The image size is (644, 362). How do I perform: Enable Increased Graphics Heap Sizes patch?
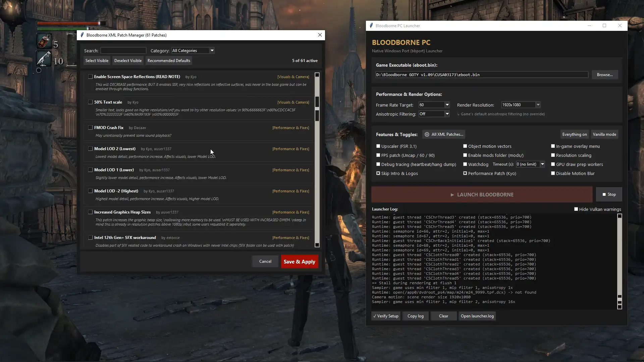(x=90, y=212)
